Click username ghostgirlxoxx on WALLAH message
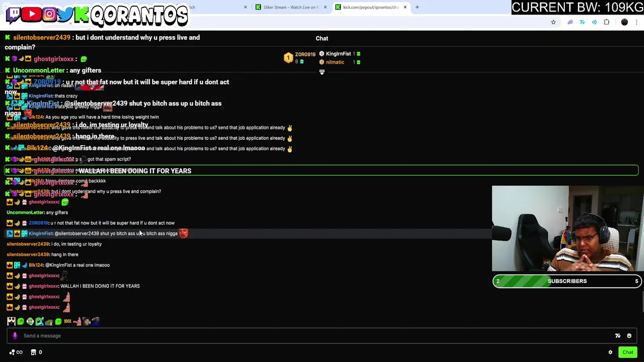644x362 pixels. 44,286
